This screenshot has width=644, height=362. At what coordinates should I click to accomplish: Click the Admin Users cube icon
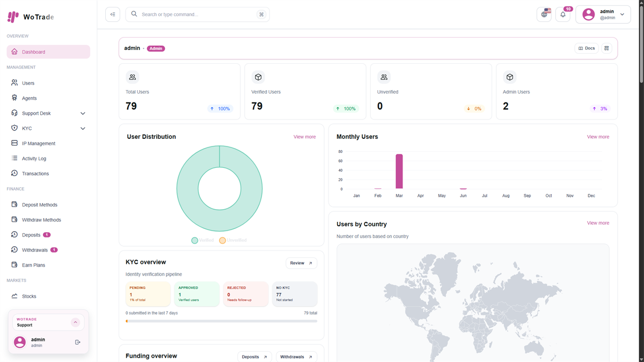(510, 77)
